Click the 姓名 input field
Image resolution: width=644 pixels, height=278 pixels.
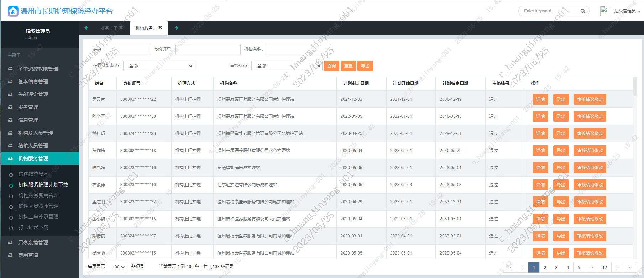pos(128,49)
